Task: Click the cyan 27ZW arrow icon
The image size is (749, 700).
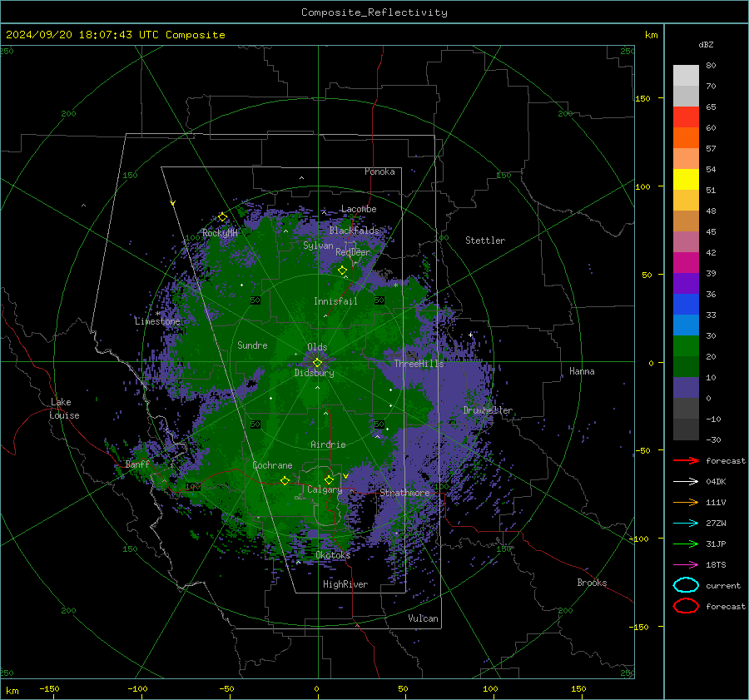Action: click(x=686, y=524)
